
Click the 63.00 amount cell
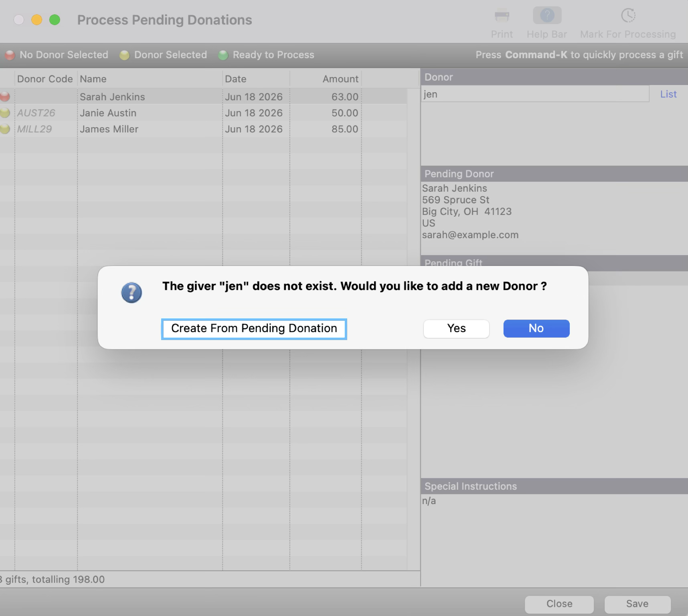pyautogui.click(x=345, y=97)
